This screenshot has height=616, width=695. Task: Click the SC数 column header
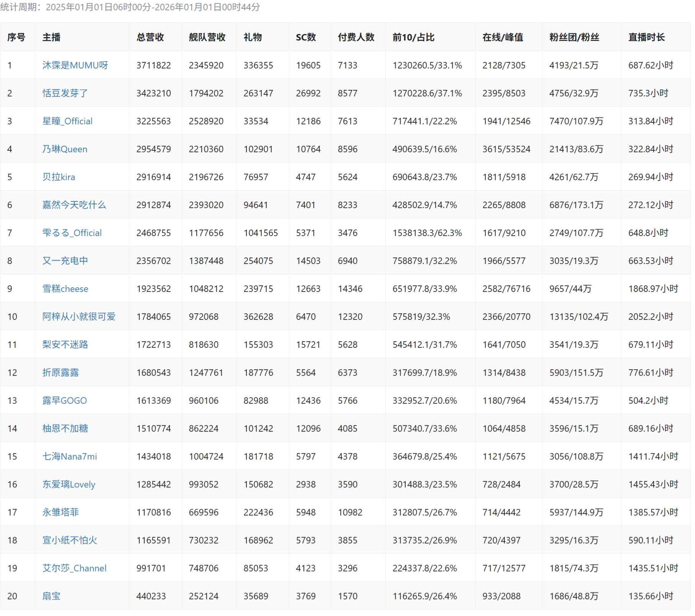[x=306, y=37]
